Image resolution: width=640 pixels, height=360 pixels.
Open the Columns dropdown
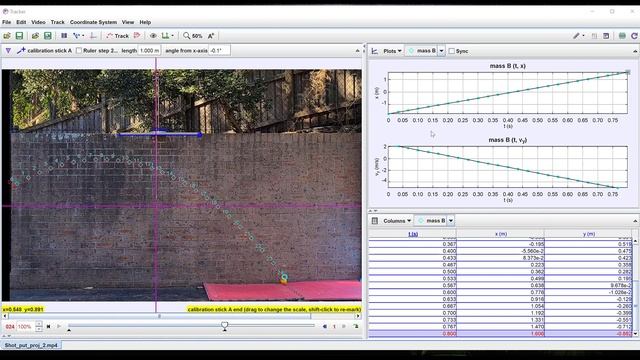coord(397,221)
